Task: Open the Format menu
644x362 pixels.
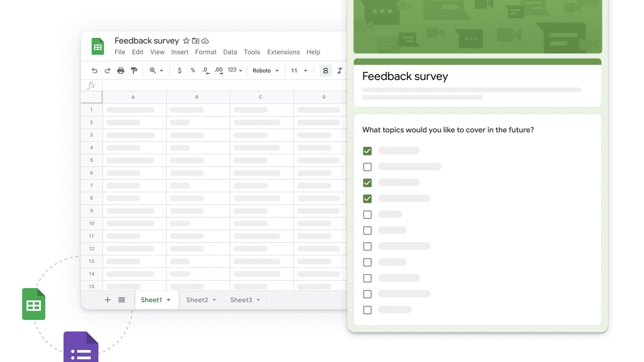Action: (x=205, y=52)
